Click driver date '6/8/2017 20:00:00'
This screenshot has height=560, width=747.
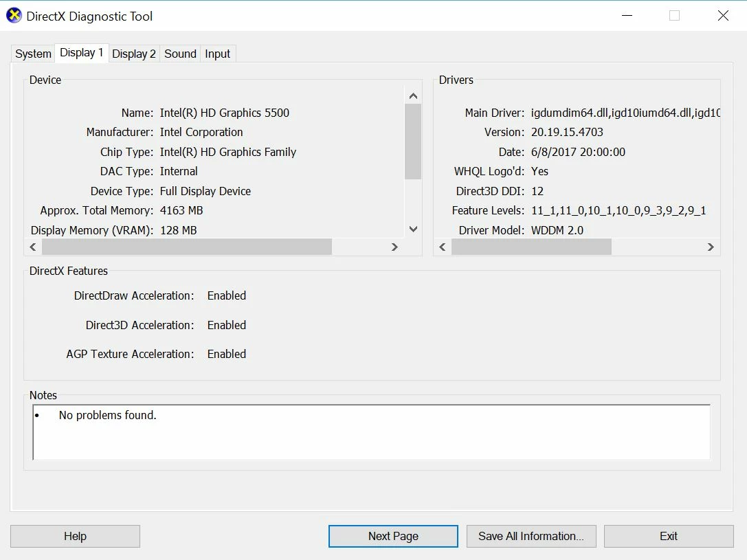click(579, 152)
